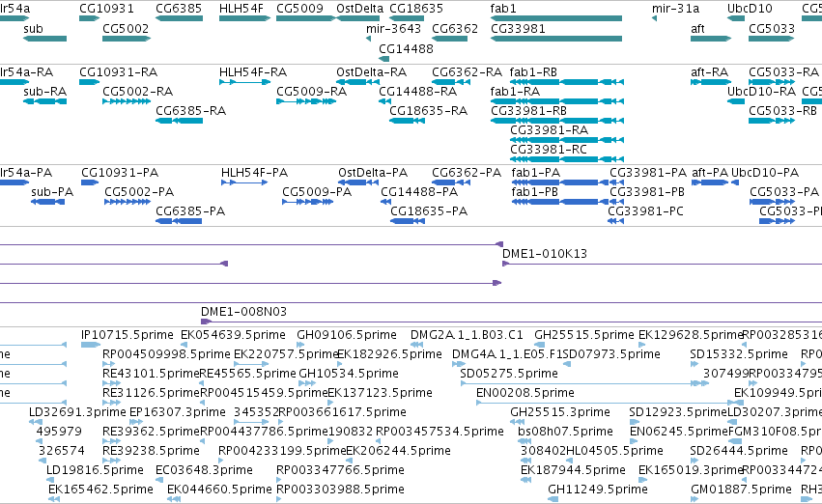Select the CG5009 gene label
822x504 pixels.
point(299,9)
